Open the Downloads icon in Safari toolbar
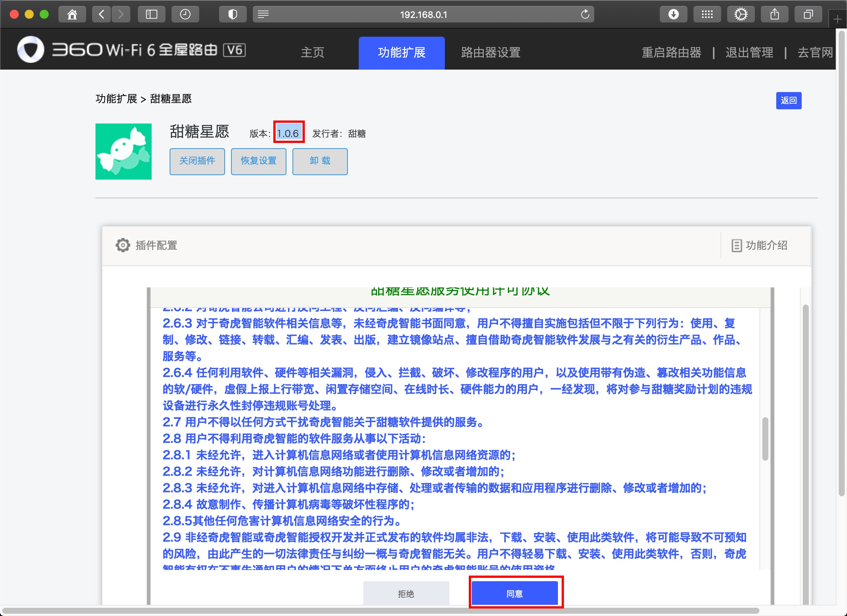 pyautogui.click(x=673, y=14)
